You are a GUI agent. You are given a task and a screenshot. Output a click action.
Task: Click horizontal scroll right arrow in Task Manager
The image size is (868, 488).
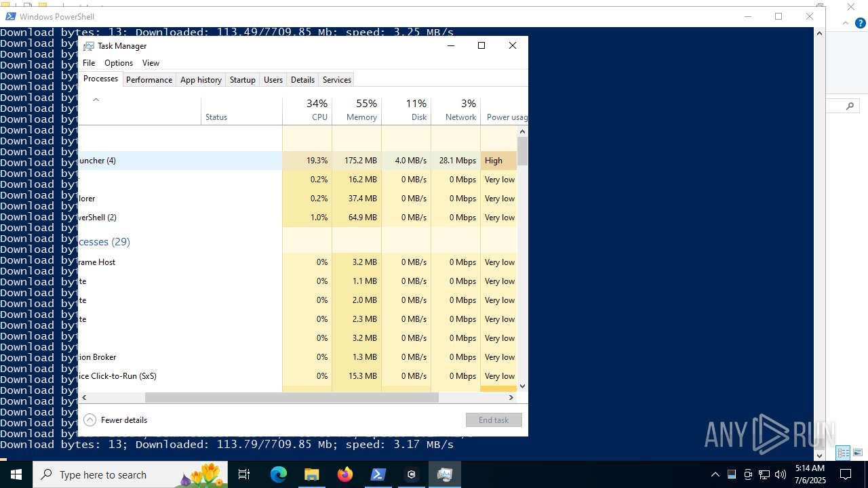tap(511, 398)
